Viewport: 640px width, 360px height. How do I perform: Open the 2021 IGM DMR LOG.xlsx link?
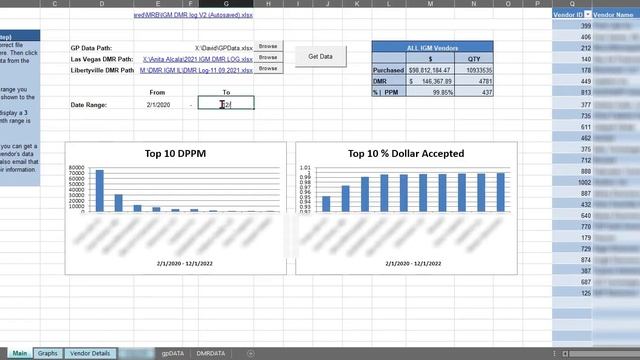(198, 59)
